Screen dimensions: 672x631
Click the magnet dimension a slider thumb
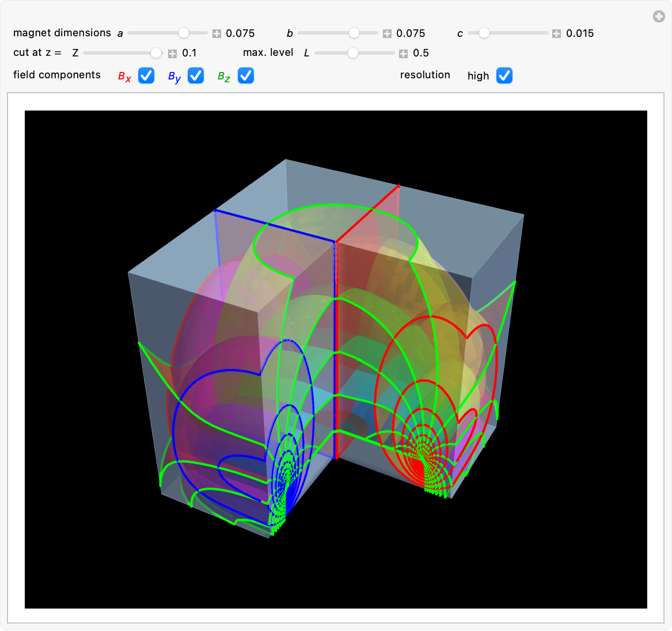pos(184,33)
